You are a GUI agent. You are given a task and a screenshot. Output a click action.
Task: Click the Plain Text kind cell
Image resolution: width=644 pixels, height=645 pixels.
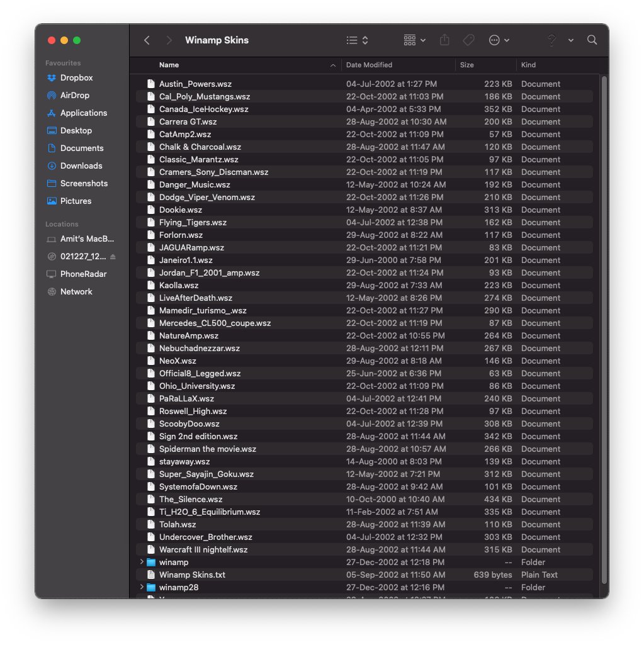[539, 575]
